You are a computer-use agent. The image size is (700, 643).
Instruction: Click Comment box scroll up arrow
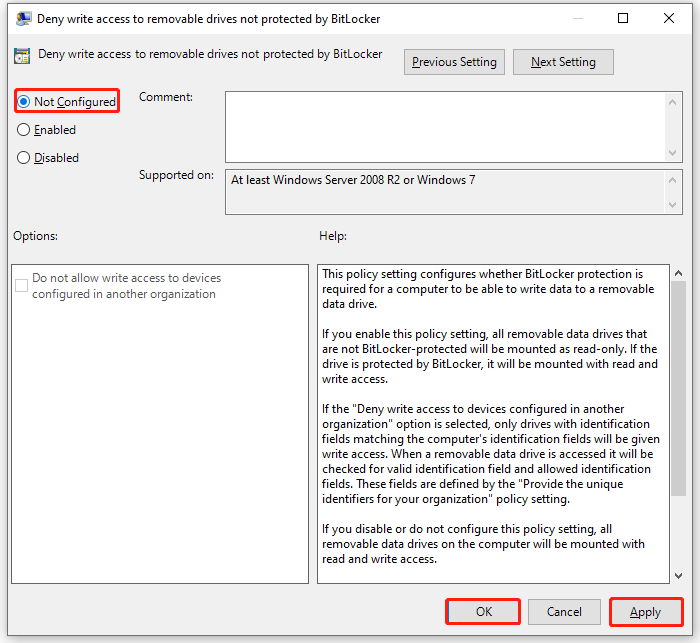[x=672, y=102]
